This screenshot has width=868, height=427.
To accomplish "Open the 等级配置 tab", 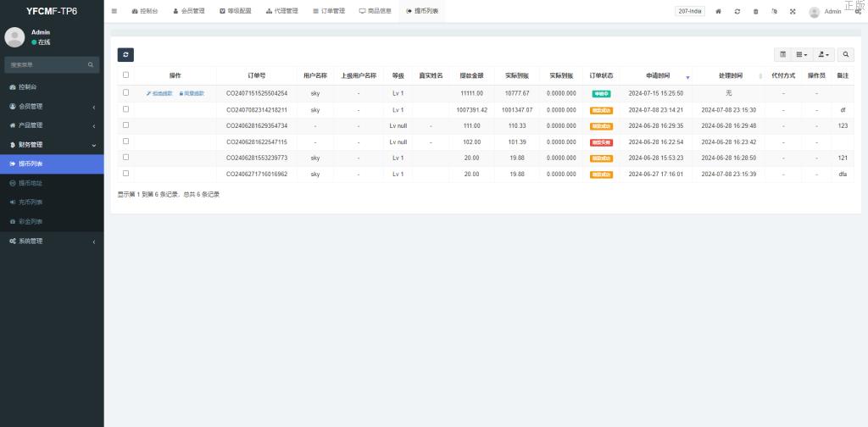I will (x=236, y=11).
